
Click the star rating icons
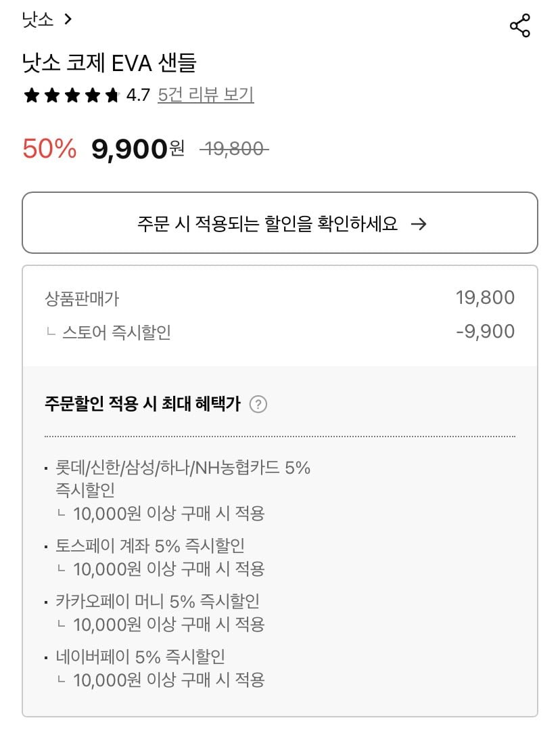coord(71,95)
